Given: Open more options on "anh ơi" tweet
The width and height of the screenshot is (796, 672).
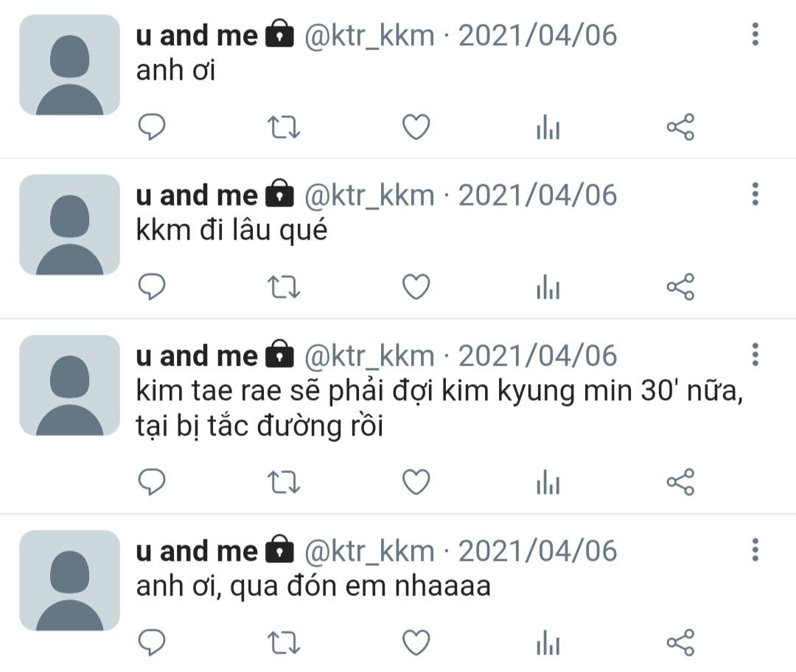Looking at the screenshot, I should click(755, 35).
